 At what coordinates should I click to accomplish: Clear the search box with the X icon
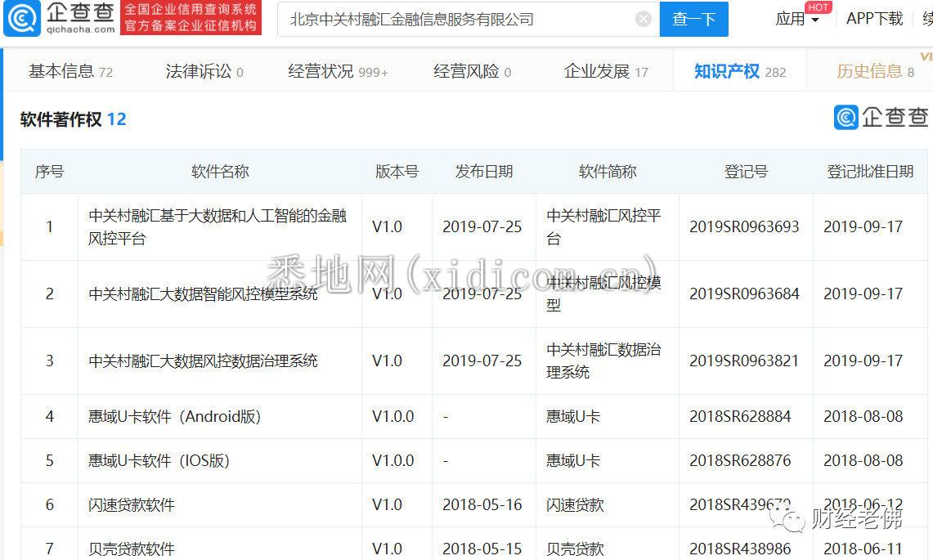pyautogui.click(x=644, y=20)
